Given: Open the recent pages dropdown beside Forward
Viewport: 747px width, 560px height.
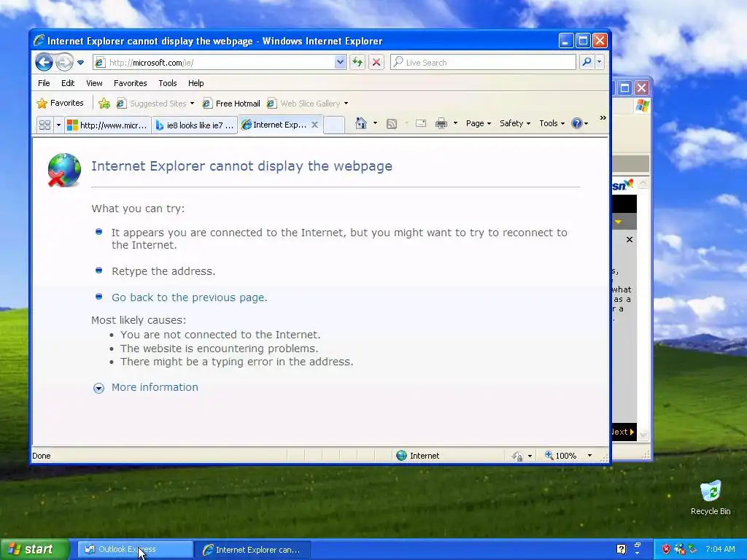Looking at the screenshot, I should [80, 63].
